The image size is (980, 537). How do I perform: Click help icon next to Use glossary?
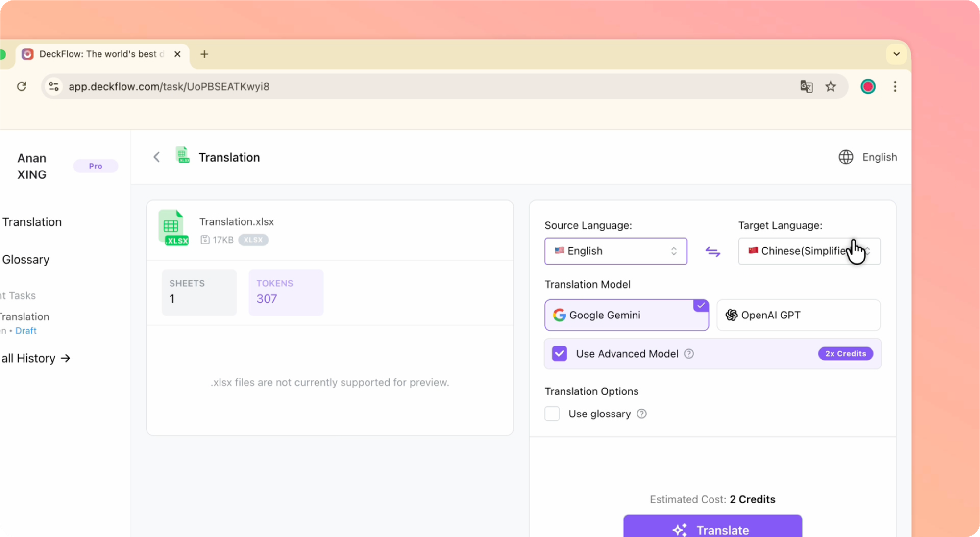[641, 414]
